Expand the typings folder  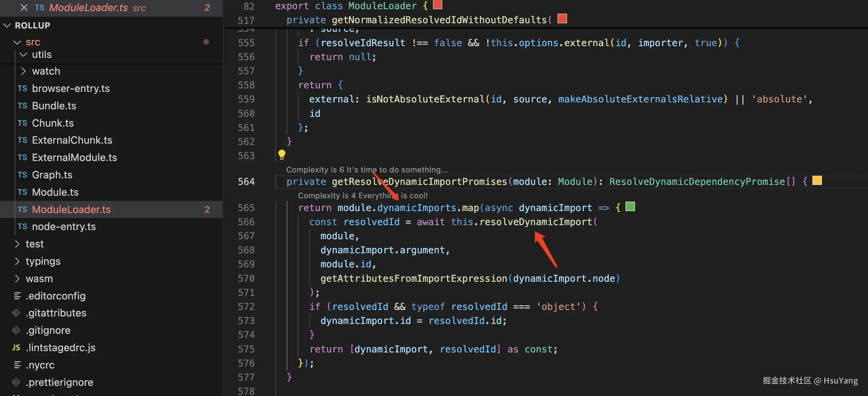(18, 261)
